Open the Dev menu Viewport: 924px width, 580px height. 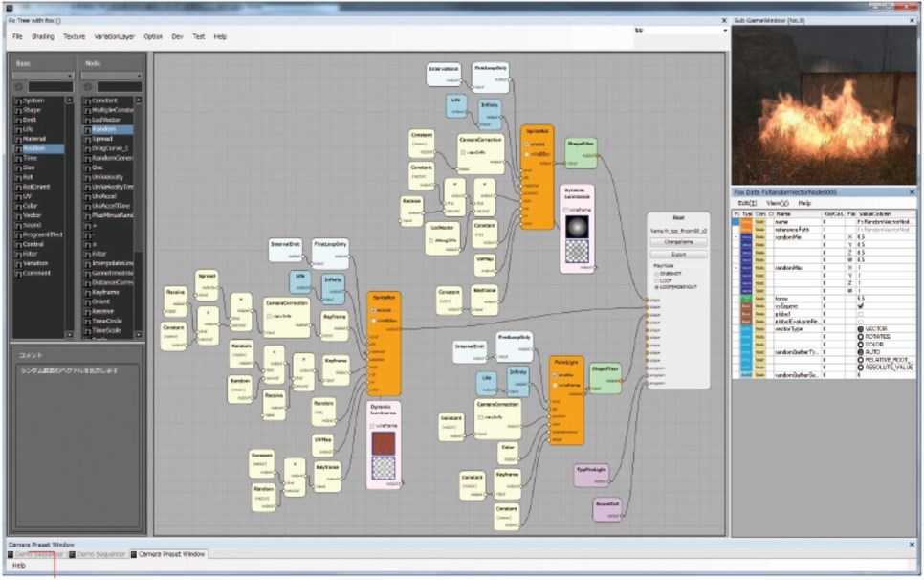[x=177, y=36]
